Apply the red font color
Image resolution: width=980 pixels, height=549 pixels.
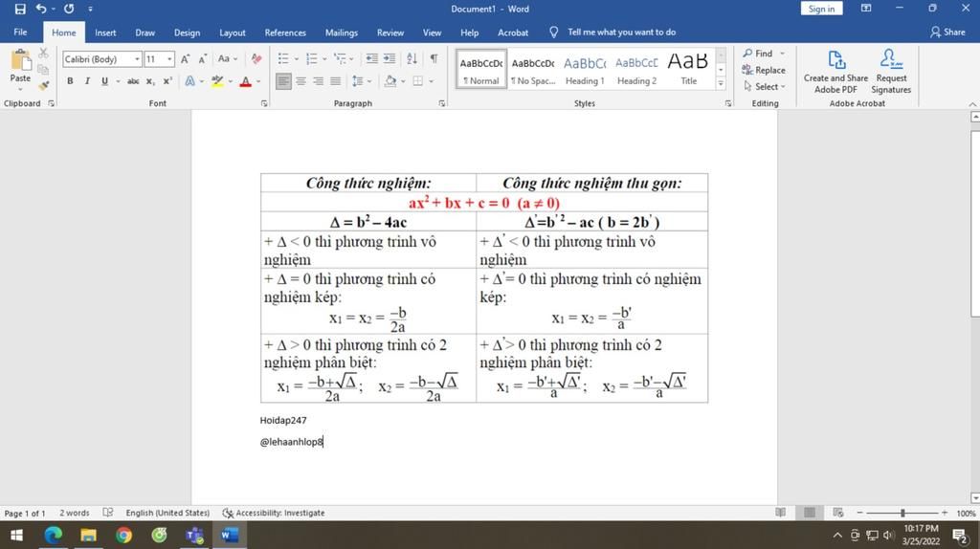pyautogui.click(x=246, y=81)
